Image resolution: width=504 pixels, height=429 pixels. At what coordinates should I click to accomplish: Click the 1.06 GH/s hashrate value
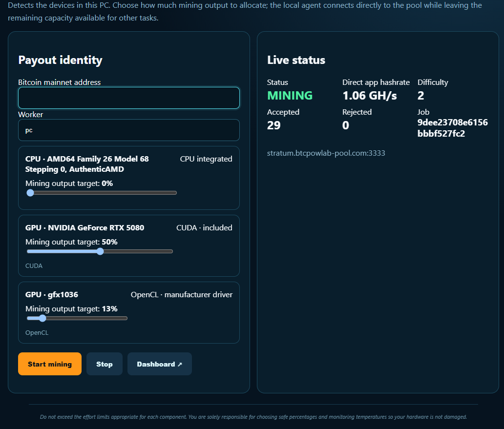click(x=369, y=95)
